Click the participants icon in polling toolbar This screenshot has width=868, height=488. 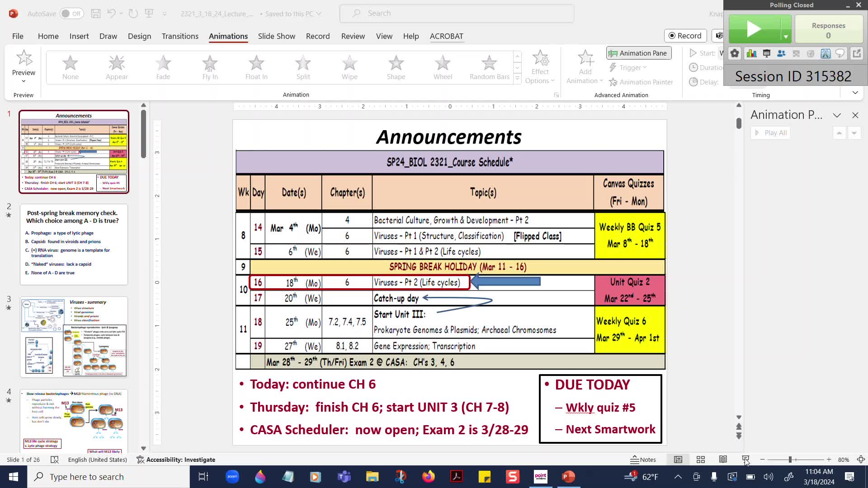pyautogui.click(x=781, y=54)
